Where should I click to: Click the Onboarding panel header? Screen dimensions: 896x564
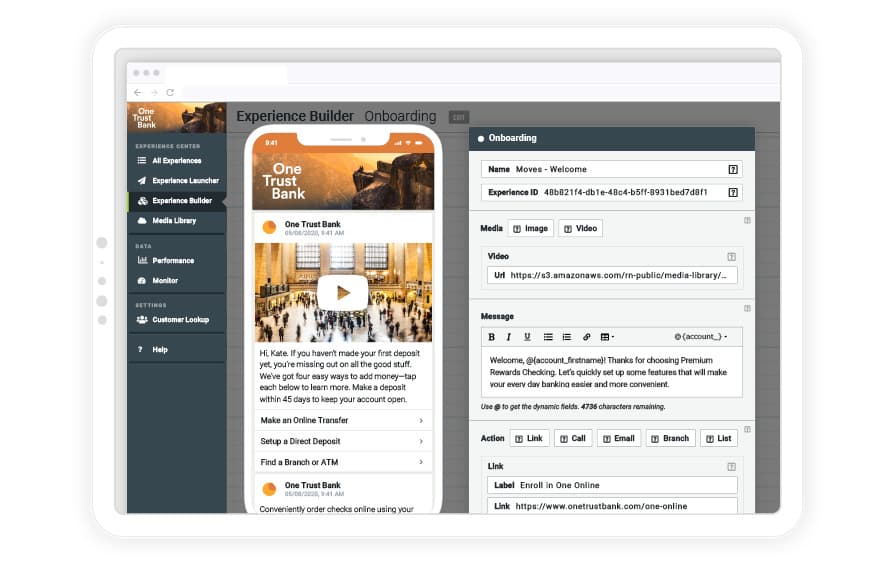click(x=611, y=139)
